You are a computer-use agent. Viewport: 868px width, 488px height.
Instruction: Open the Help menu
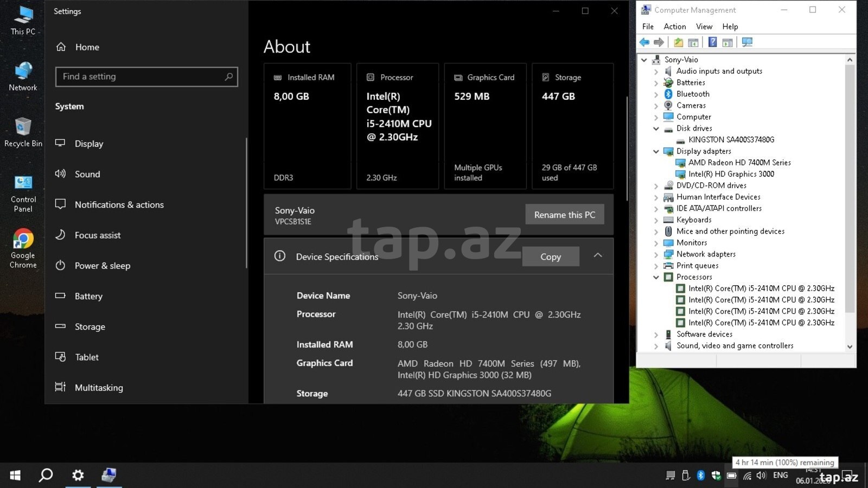[730, 27]
